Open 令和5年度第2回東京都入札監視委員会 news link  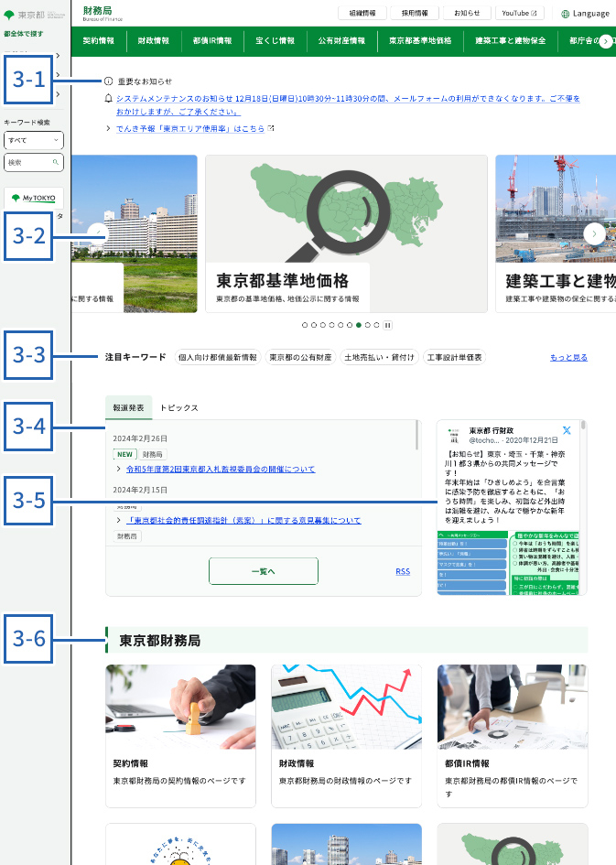click(221, 469)
